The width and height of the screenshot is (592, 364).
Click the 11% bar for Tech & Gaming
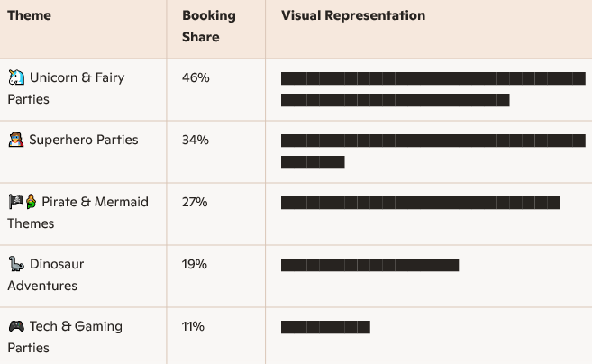[325, 327]
